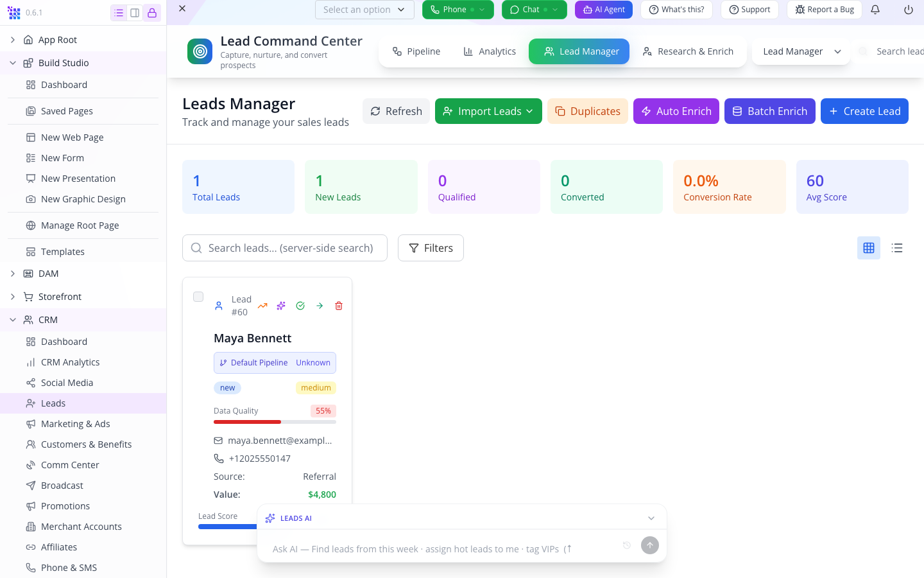Screen dimensions: 924x578
Task: Switch to the Pipeline tab
Action: pyautogui.click(x=416, y=51)
